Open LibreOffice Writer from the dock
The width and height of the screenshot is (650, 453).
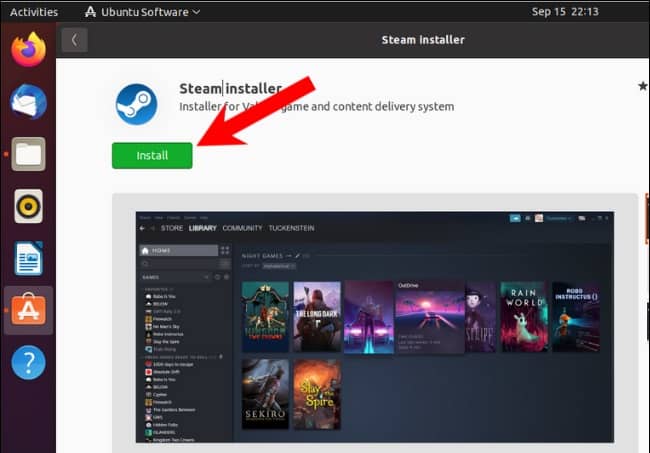28,259
